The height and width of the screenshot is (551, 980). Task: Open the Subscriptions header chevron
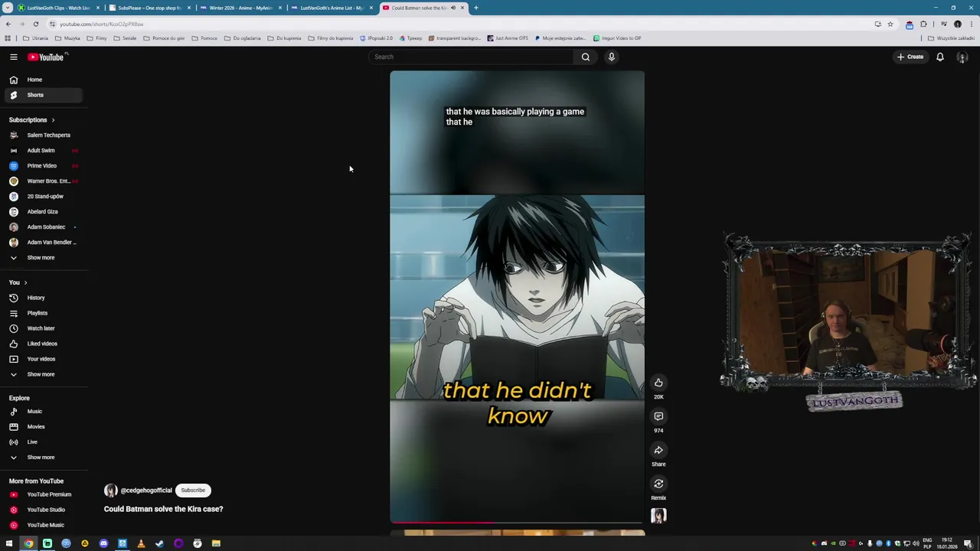click(x=53, y=120)
